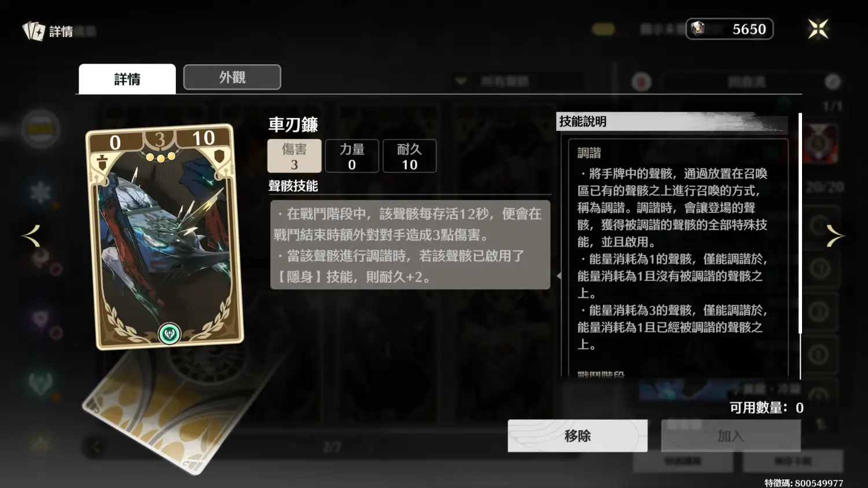Close the card details with the X icon

pyautogui.click(x=818, y=29)
